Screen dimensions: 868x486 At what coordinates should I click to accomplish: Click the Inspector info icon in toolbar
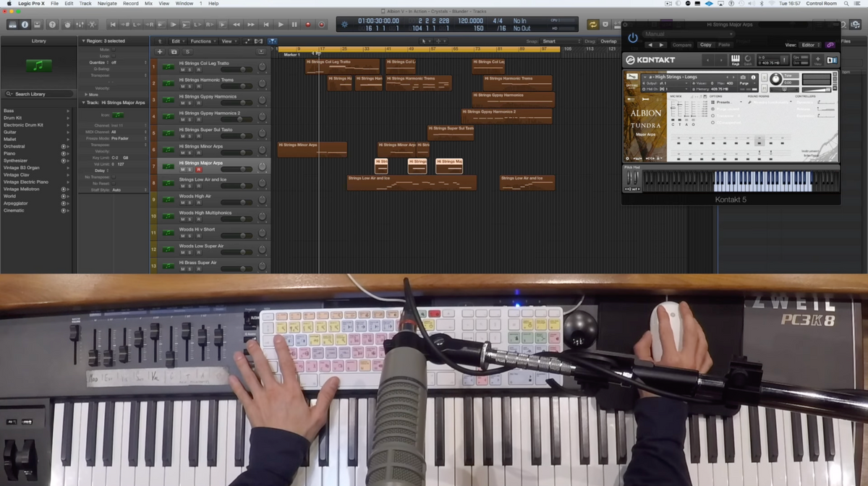coord(25,25)
